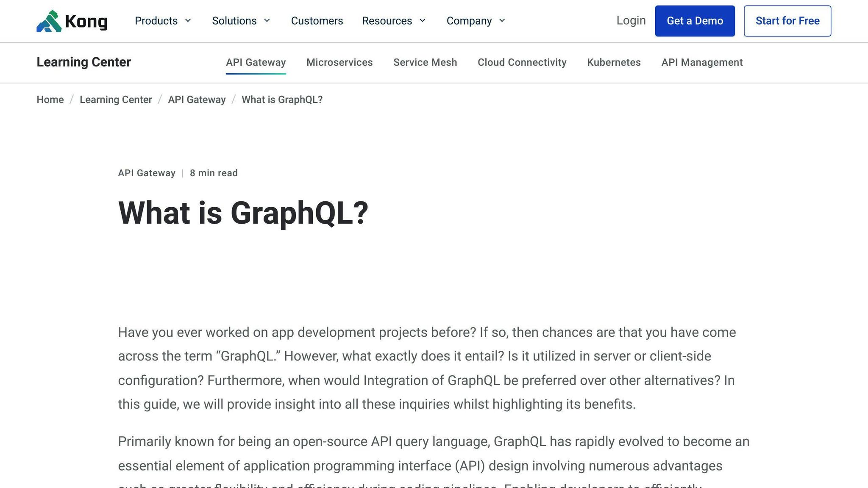Click the Kong logo icon
Viewport: 868px width, 488px height.
tap(48, 21)
